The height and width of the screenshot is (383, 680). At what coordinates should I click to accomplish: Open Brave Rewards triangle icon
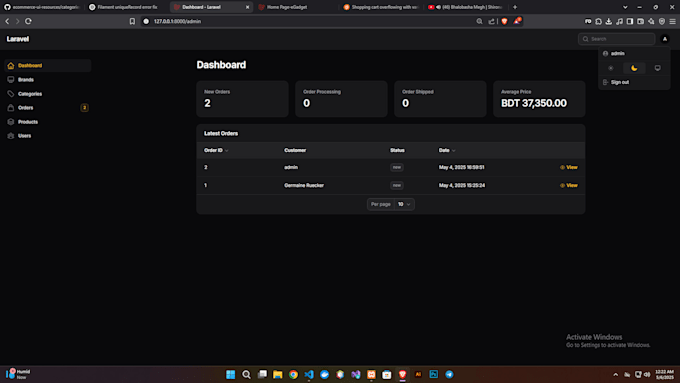pyautogui.click(x=517, y=21)
